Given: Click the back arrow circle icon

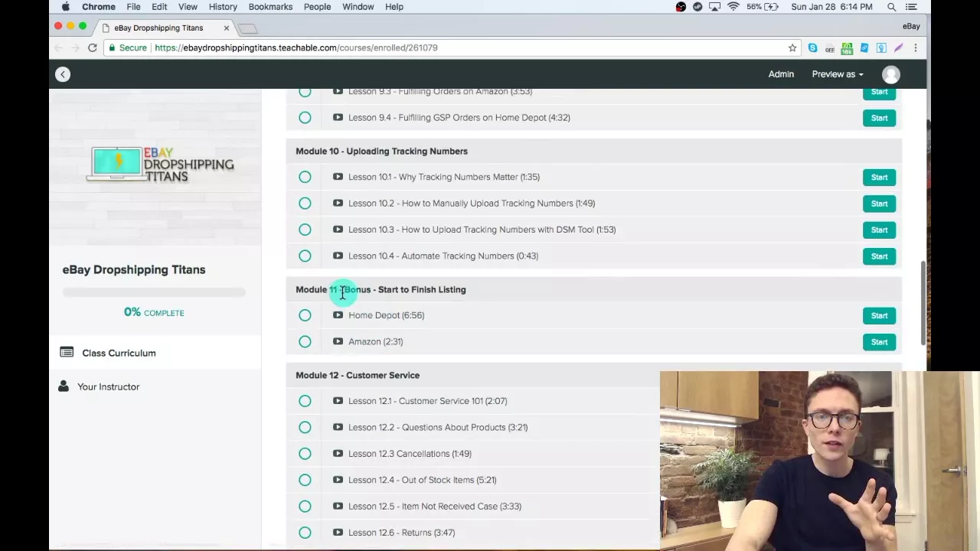Looking at the screenshot, I should (63, 74).
